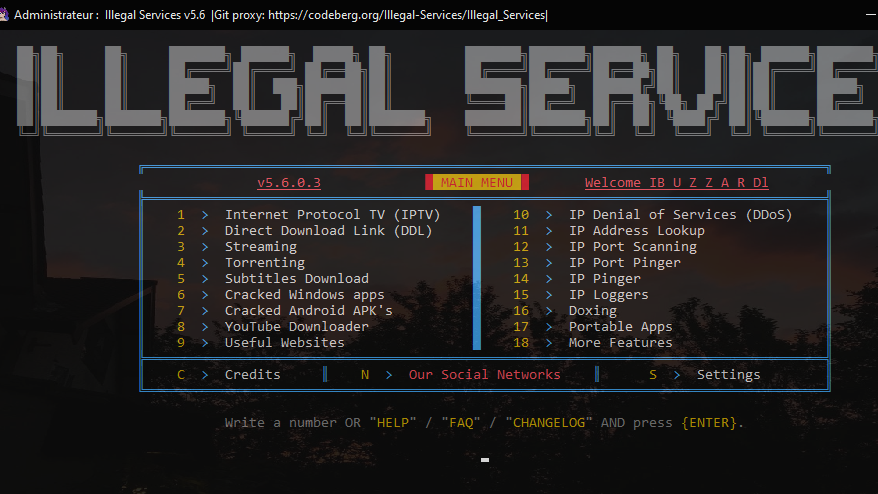Click the FAQ keyword in the prompt
878x494 pixels.
pos(461,423)
